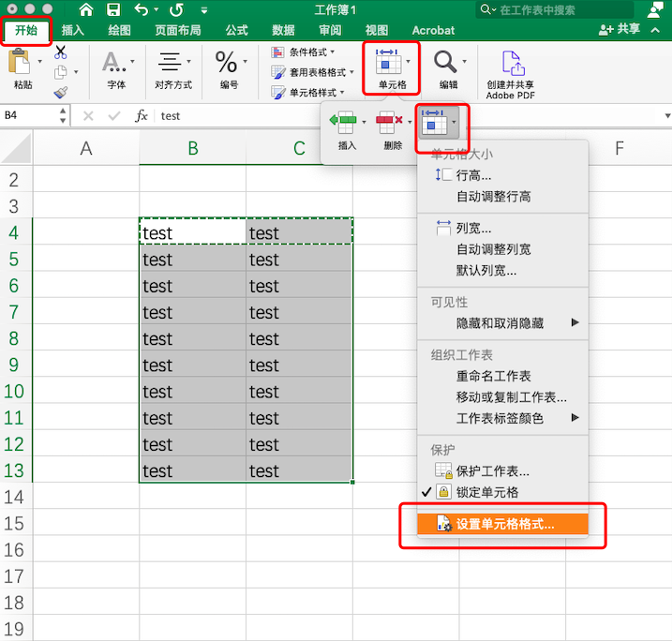Switch to the Acrobat tab

(433, 30)
